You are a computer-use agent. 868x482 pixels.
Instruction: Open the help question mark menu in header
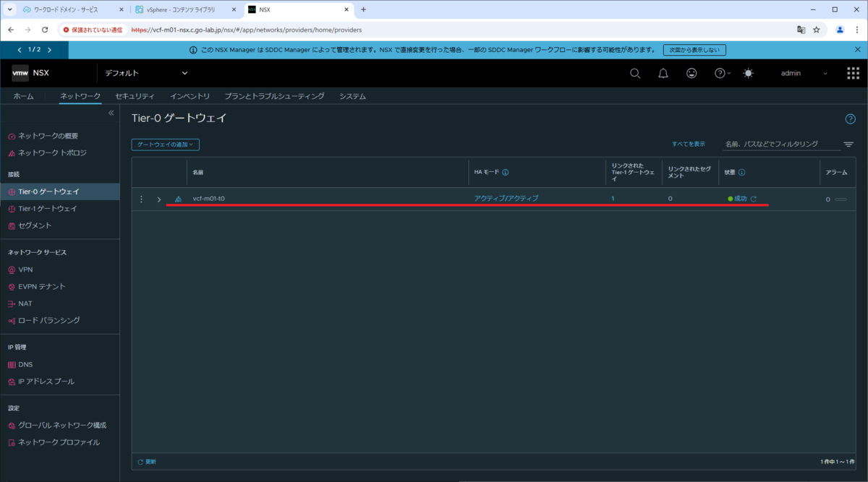[x=722, y=73]
